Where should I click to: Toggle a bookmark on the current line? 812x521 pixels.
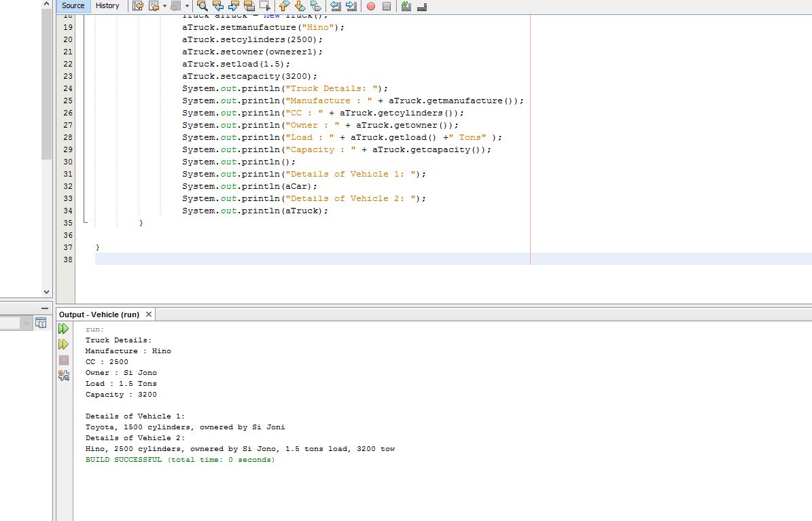[x=315, y=6]
